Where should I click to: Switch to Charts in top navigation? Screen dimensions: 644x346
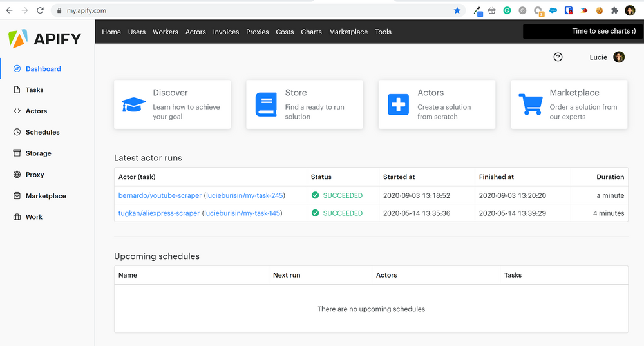tap(311, 32)
